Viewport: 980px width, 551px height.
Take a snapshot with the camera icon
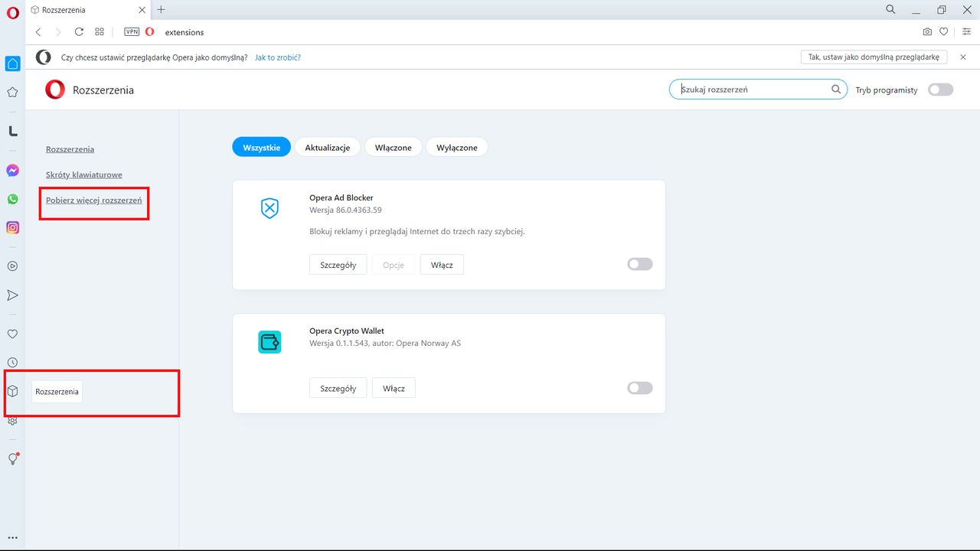click(927, 32)
